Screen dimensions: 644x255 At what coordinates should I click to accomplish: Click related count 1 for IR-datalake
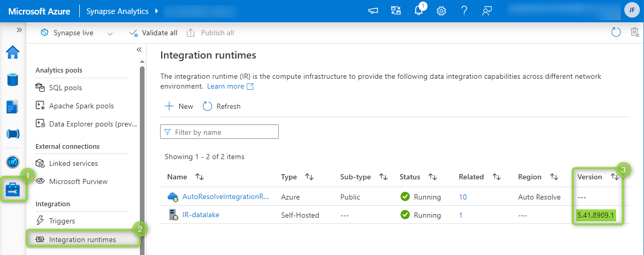pos(461,215)
